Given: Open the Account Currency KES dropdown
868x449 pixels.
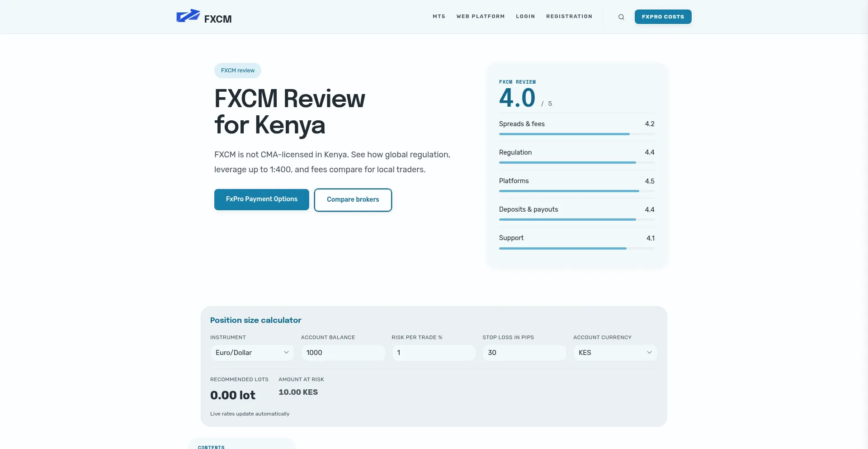Looking at the screenshot, I should pyautogui.click(x=615, y=353).
